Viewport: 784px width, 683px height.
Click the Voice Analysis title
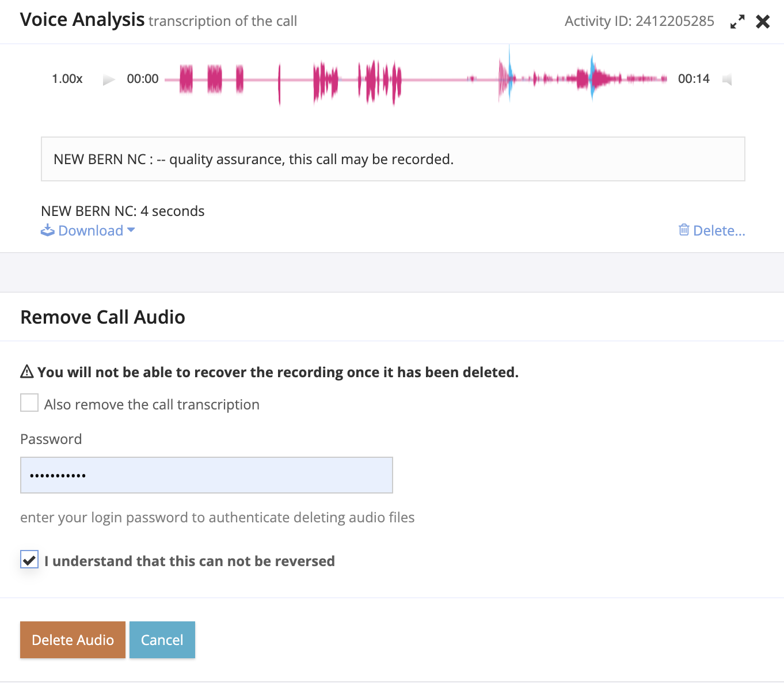[82, 20]
